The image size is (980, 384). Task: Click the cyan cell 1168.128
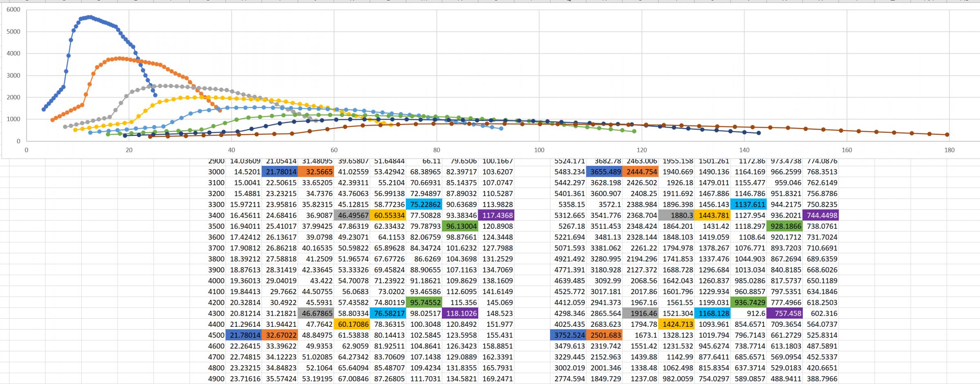tap(713, 313)
